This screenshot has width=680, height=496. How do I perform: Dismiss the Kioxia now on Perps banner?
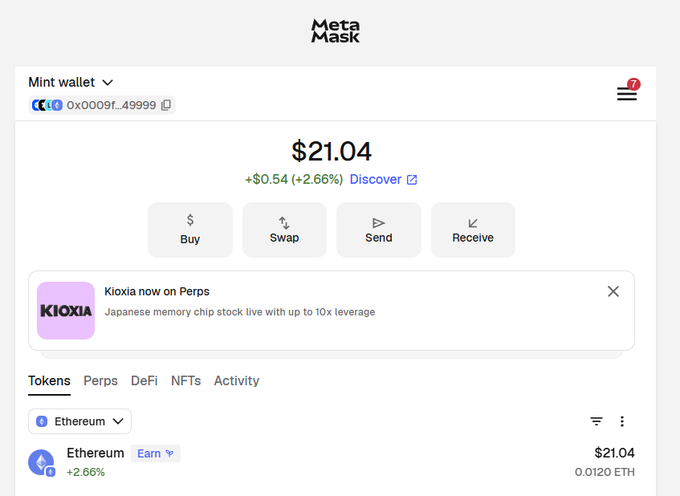point(613,291)
